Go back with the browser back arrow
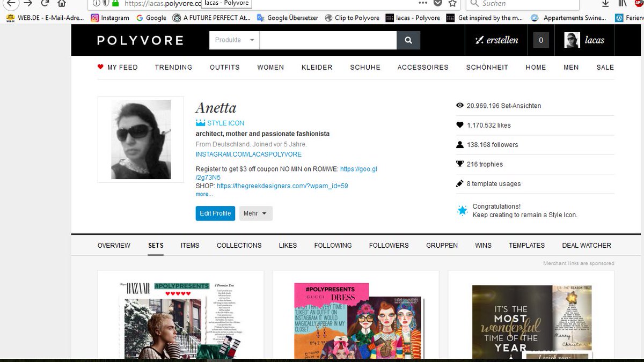Viewport: 644px width, 362px height. click(11, 3)
